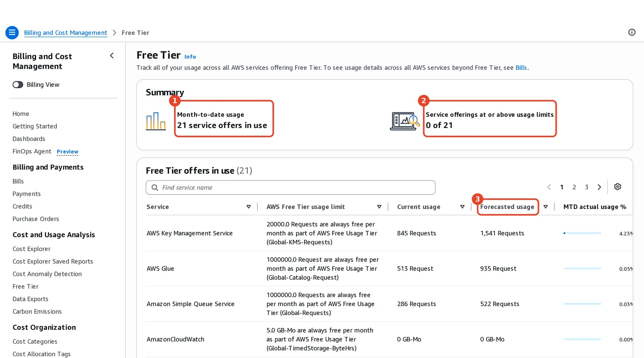Collapse the Billing and Cost Management sidebar

[x=112, y=55]
